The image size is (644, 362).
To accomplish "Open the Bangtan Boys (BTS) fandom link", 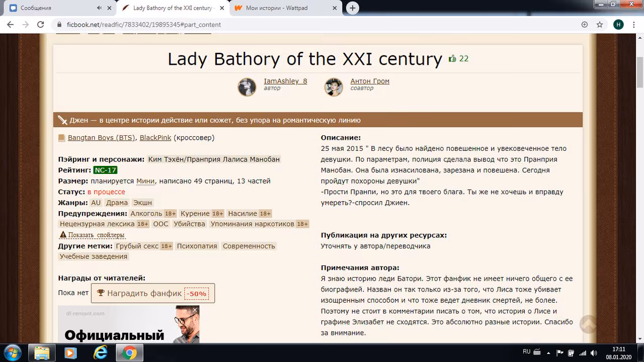I will [102, 138].
